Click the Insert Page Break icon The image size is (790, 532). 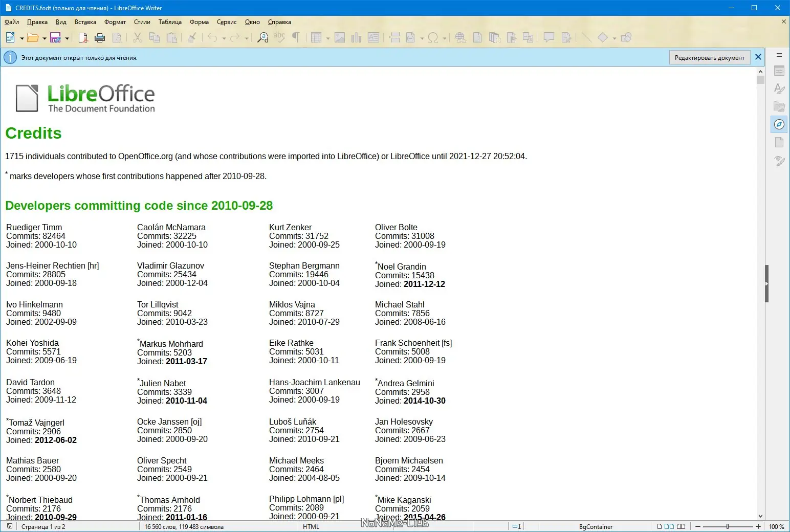coord(394,37)
